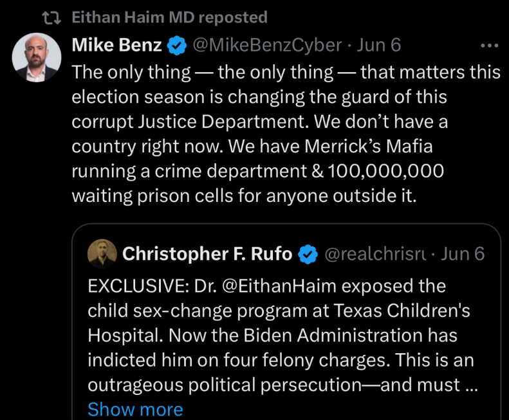
Task: Click Christopher Rufo's verified checkmark badge
Action: click(310, 254)
